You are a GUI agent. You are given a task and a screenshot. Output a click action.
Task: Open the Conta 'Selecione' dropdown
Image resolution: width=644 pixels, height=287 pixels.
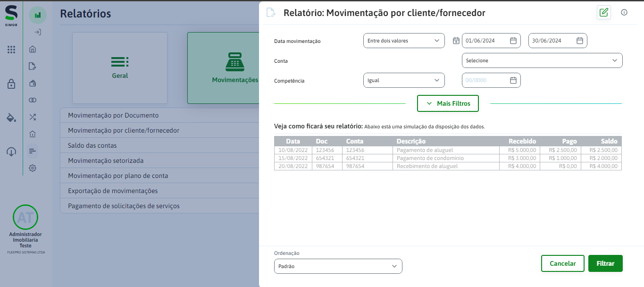click(542, 60)
